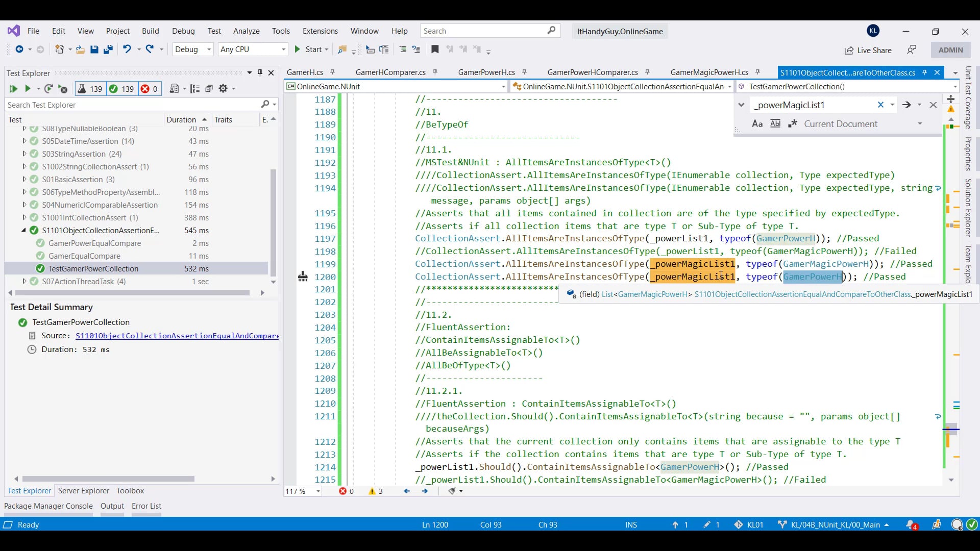Toggle Match case in find panel
The height and width of the screenshot is (551, 980).
(x=757, y=124)
